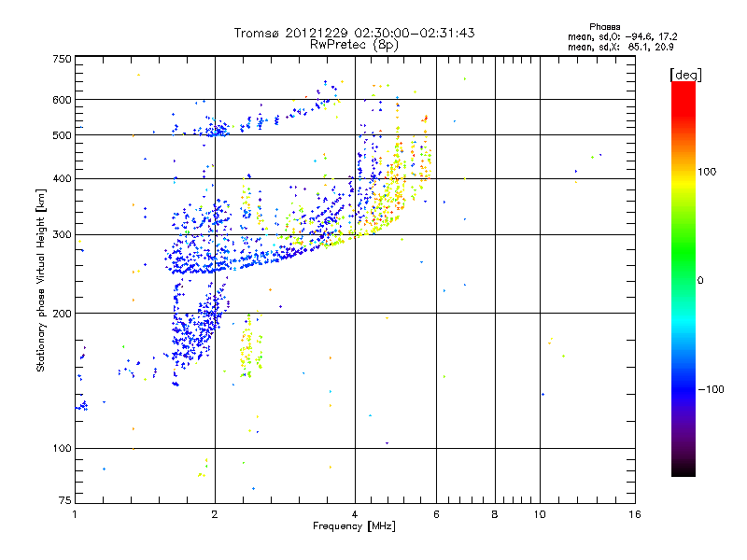Click the '10' MHz frequency tick label
Screen dimensions: 747x560
pyautogui.click(x=540, y=515)
